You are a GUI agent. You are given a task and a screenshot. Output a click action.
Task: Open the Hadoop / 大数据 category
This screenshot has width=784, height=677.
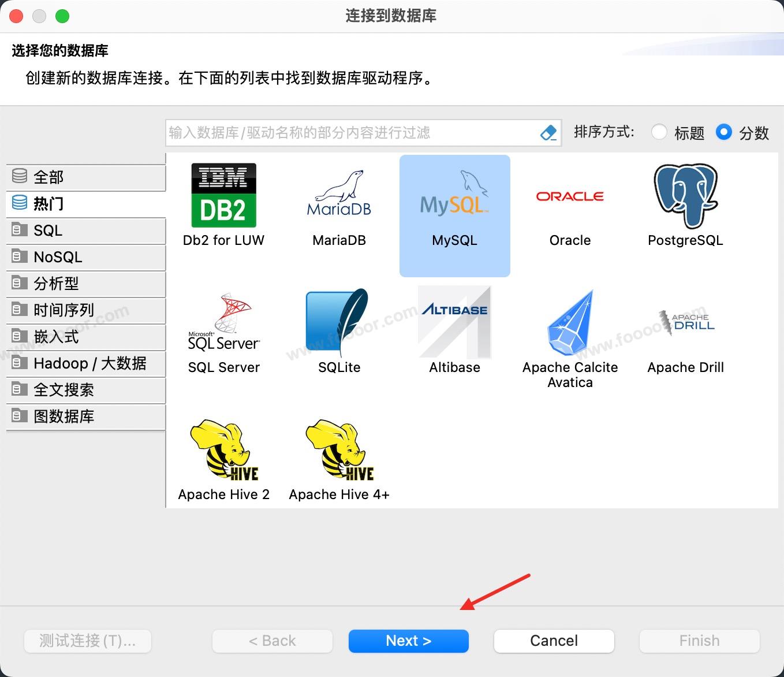coord(87,363)
